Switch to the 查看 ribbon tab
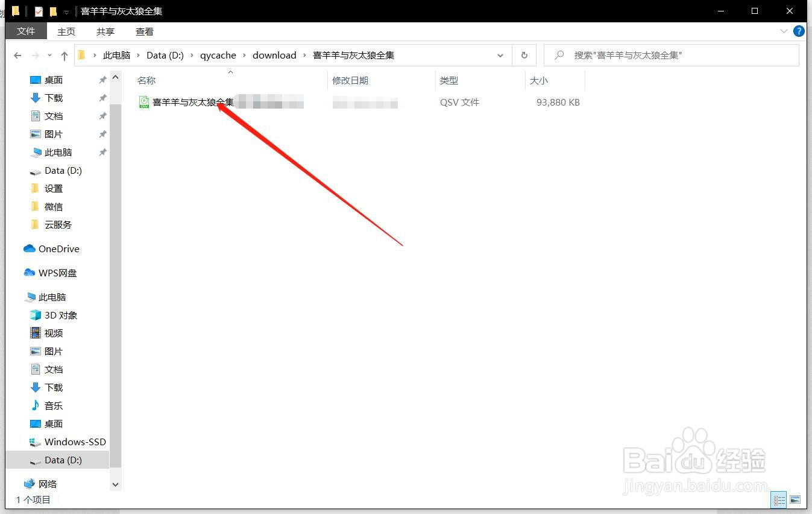The image size is (812, 514). click(x=145, y=31)
